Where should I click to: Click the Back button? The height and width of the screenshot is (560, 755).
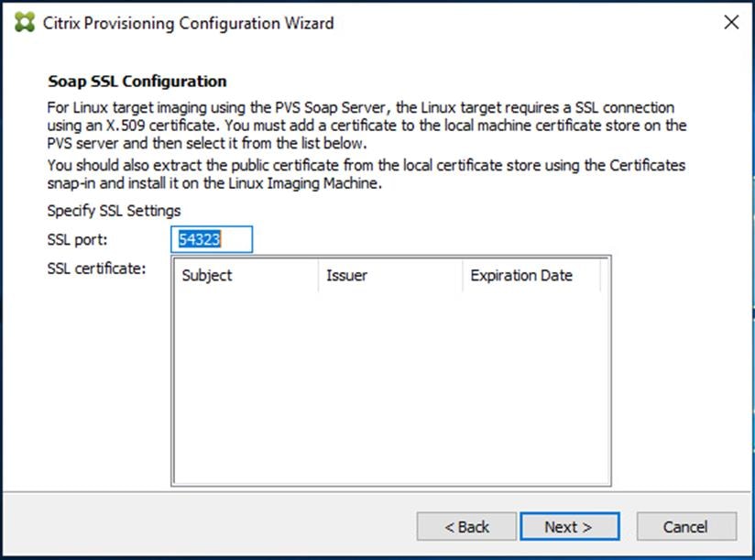(x=465, y=526)
